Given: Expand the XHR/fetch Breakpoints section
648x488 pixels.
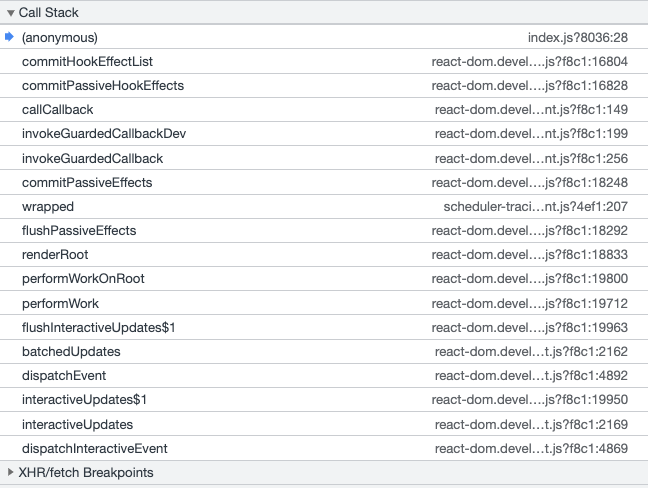Looking at the screenshot, I should [x=11, y=472].
